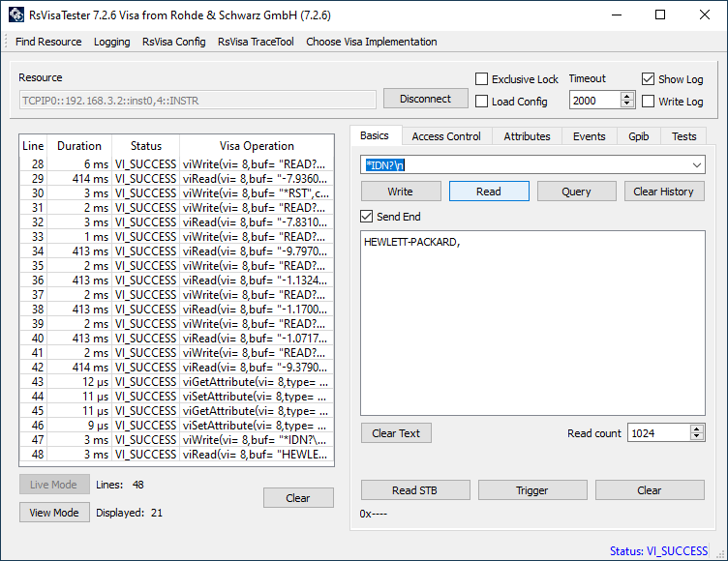The image size is (728, 561).
Task: Toggle the Exclusive Lock checkbox
Action: (481, 79)
